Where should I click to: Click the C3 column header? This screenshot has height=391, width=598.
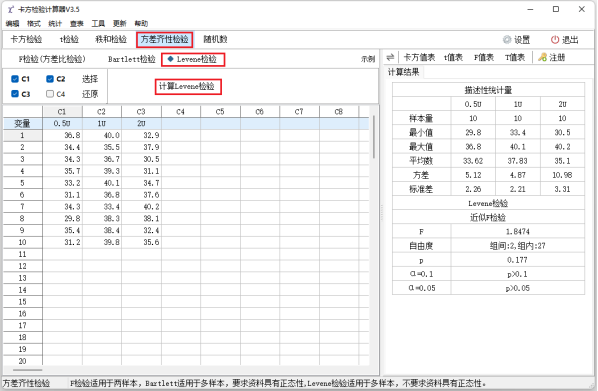[141, 112]
